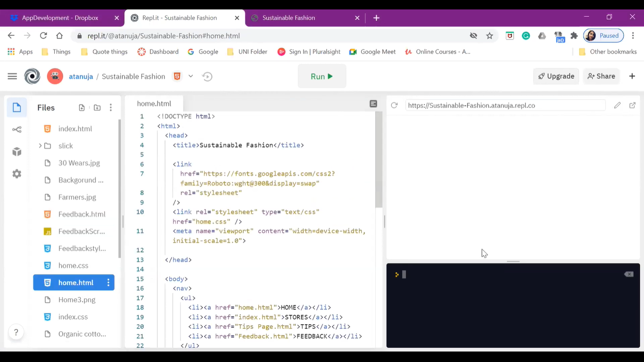This screenshot has width=644, height=362.
Task: Toggle the Files panel icon
Action: [17, 107]
